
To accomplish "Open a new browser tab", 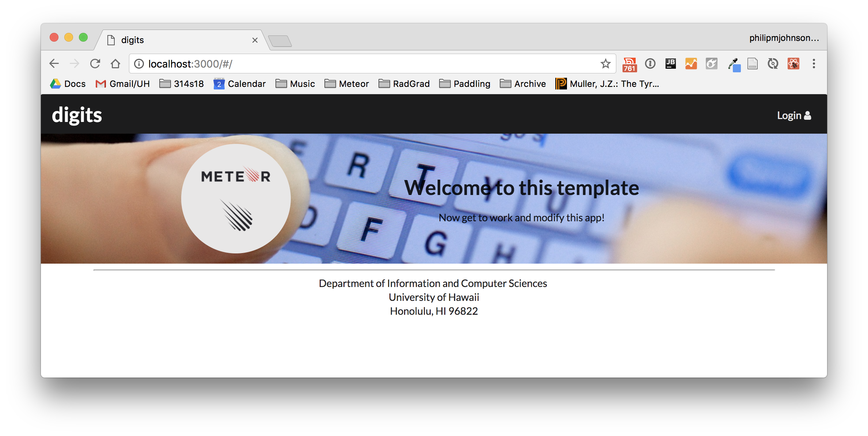I will pyautogui.click(x=280, y=41).
